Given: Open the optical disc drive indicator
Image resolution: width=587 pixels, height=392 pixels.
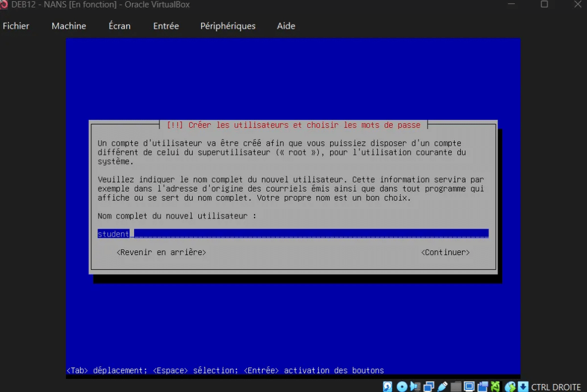Looking at the screenshot, I should [x=402, y=387].
